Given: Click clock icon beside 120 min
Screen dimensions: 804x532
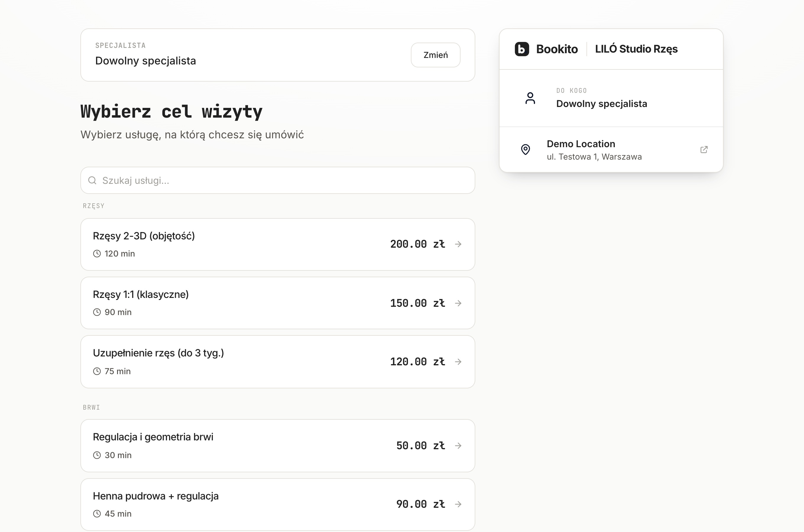Looking at the screenshot, I should 97,254.
